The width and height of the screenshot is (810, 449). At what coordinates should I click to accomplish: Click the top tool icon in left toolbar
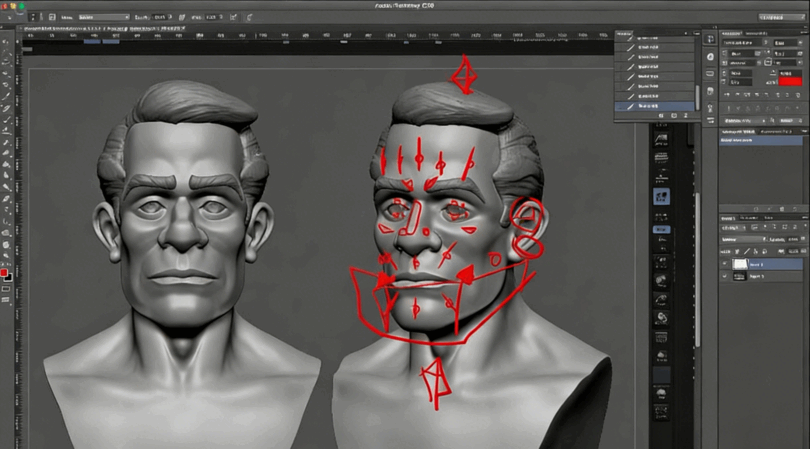pos(6,46)
